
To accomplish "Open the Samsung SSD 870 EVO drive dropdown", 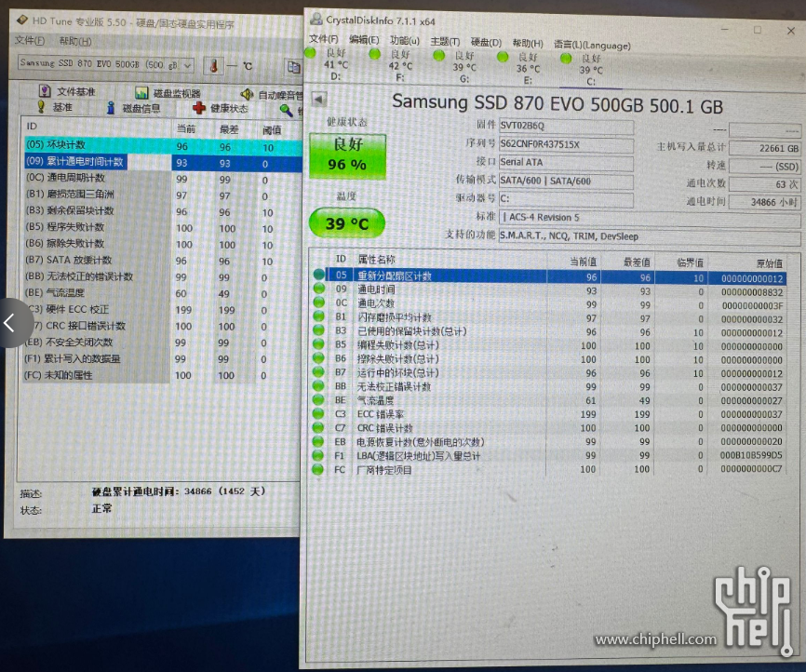I will pyautogui.click(x=106, y=64).
